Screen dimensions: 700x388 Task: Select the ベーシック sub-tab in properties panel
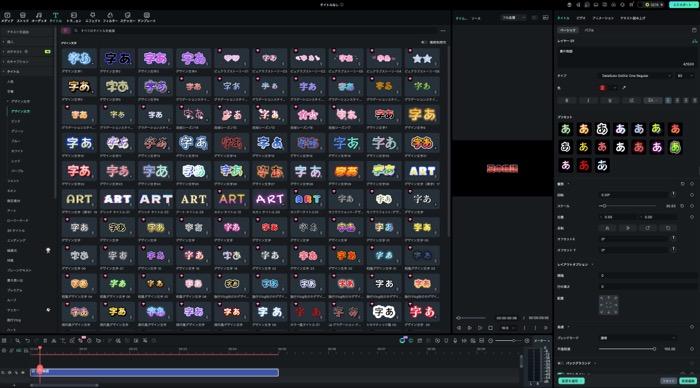click(568, 30)
